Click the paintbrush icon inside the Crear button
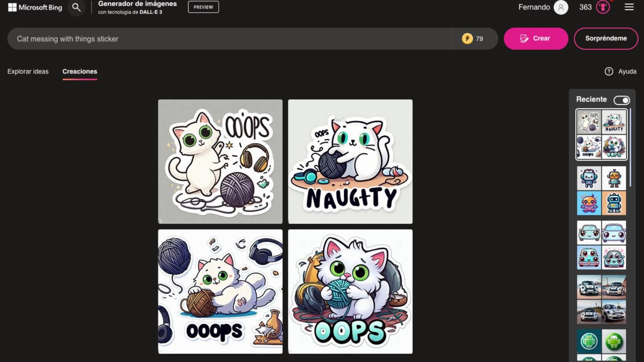The height and width of the screenshot is (362, 644). [524, 38]
